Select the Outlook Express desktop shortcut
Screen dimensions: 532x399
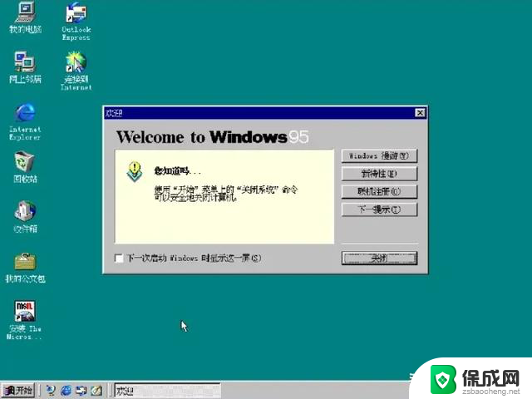76,20
